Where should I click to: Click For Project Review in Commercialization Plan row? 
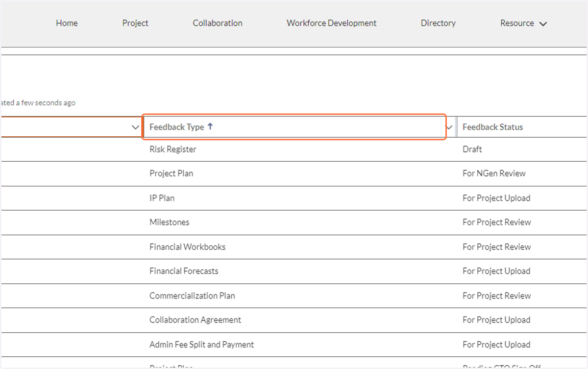[x=497, y=295]
